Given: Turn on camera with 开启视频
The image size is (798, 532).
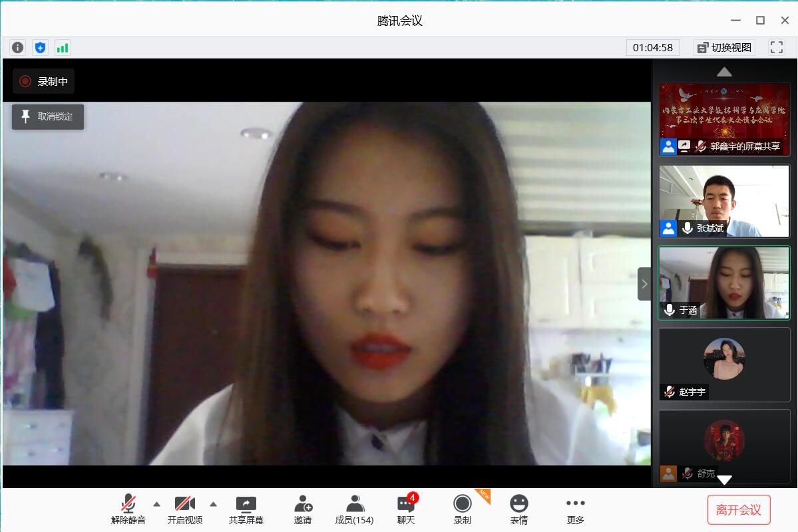Looking at the screenshot, I should (x=185, y=509).
